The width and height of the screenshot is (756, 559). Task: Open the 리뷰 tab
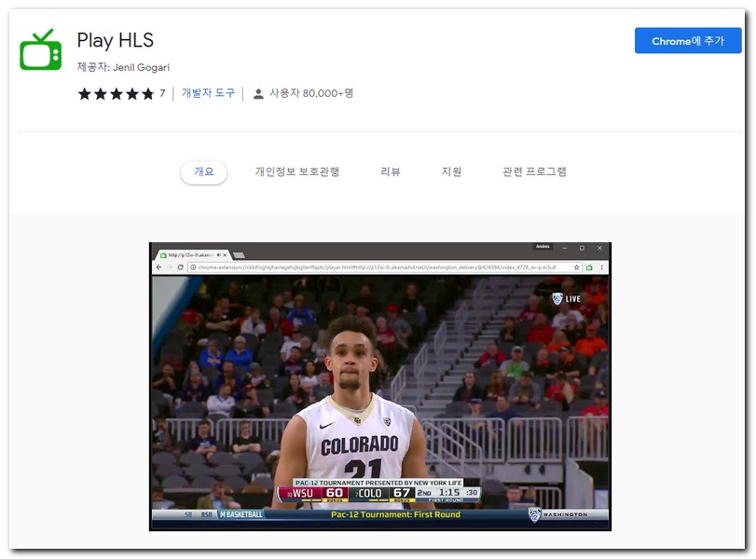tap(391, 172)
